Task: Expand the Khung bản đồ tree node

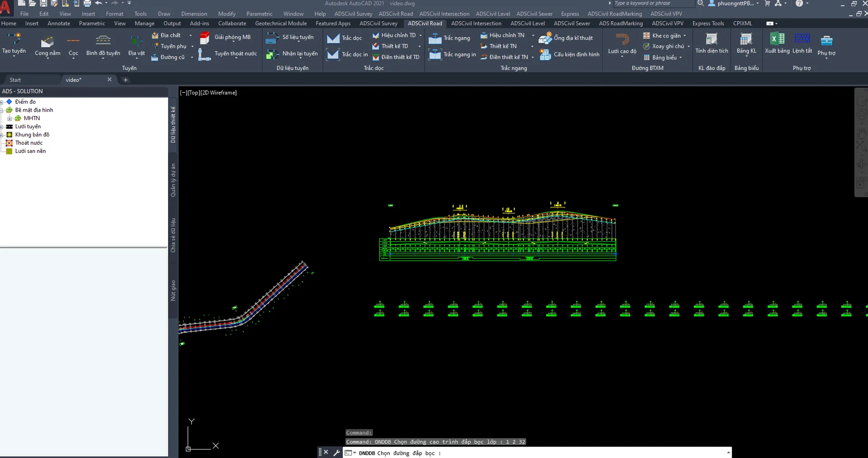Action: point(2,135)
